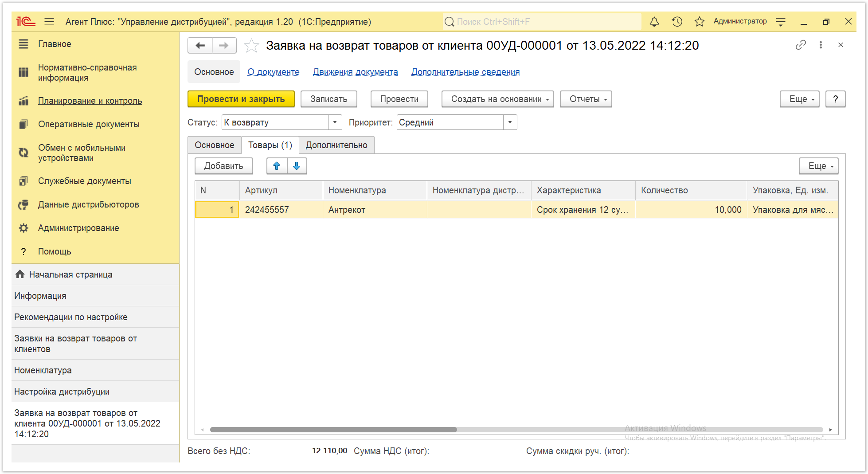Go back with left arrow button

pyautogui.click(x=200, y=45)
